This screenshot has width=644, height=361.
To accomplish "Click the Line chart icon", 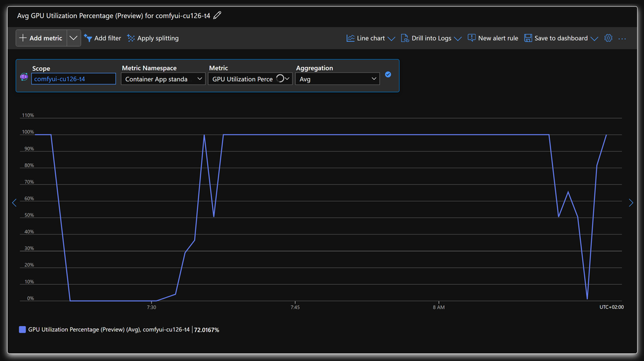I will pyautogui.click(x=350, y=38).
